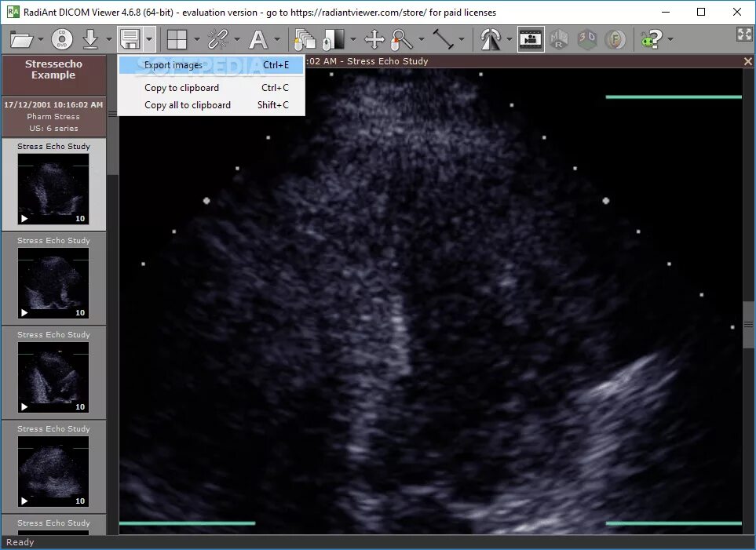Click the CD/DVD open icon
Viewport: 756px width, 550px height.
(x=62, y=39)
